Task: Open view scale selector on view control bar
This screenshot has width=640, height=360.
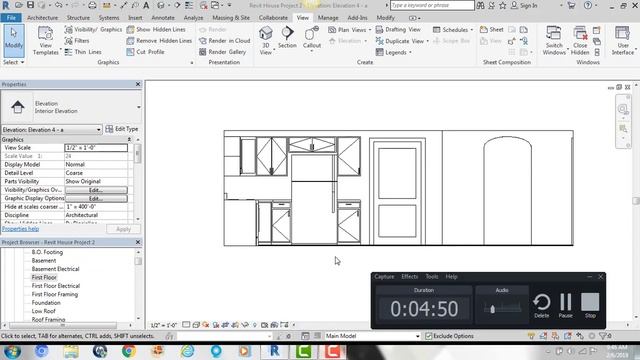Action: click(164, 325)
